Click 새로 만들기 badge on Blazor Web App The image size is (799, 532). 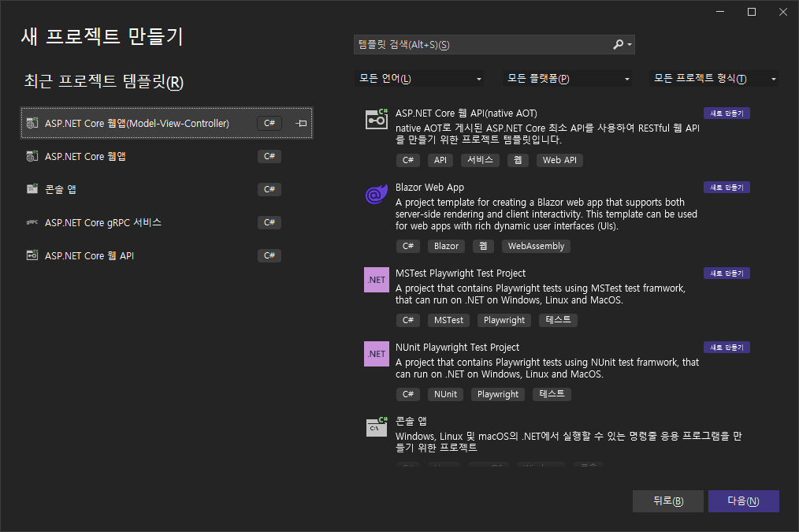[x=727, y=188]
